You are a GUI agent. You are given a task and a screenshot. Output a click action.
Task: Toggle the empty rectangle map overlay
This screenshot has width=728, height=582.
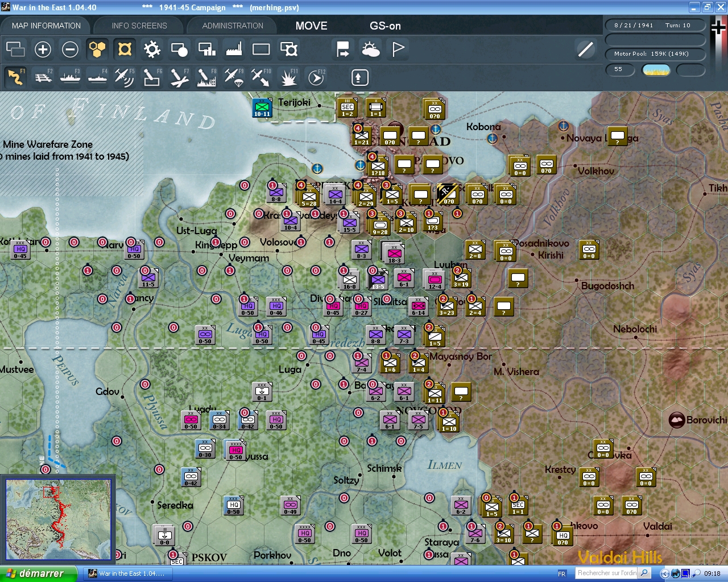(261, 49)
